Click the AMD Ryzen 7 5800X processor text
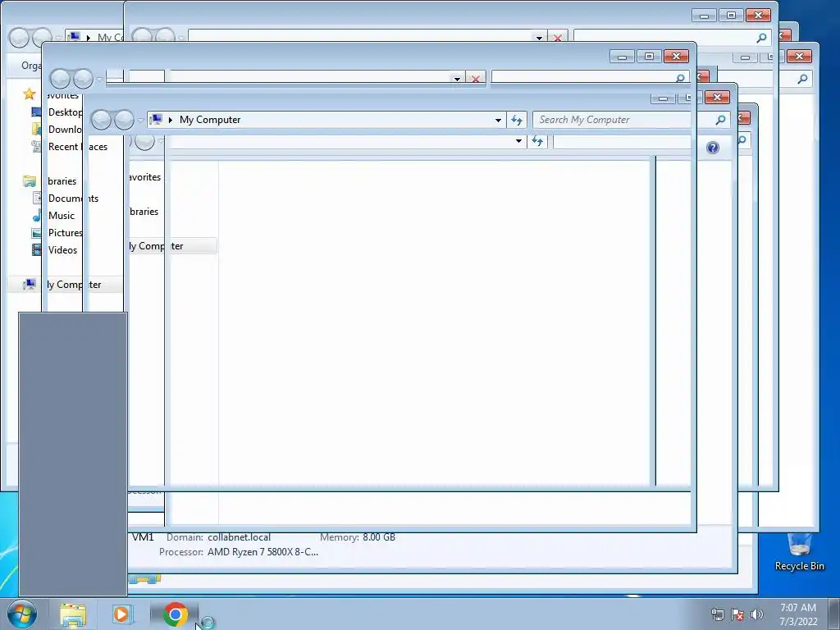Viewport: 840px width, 630px height. 262,552
